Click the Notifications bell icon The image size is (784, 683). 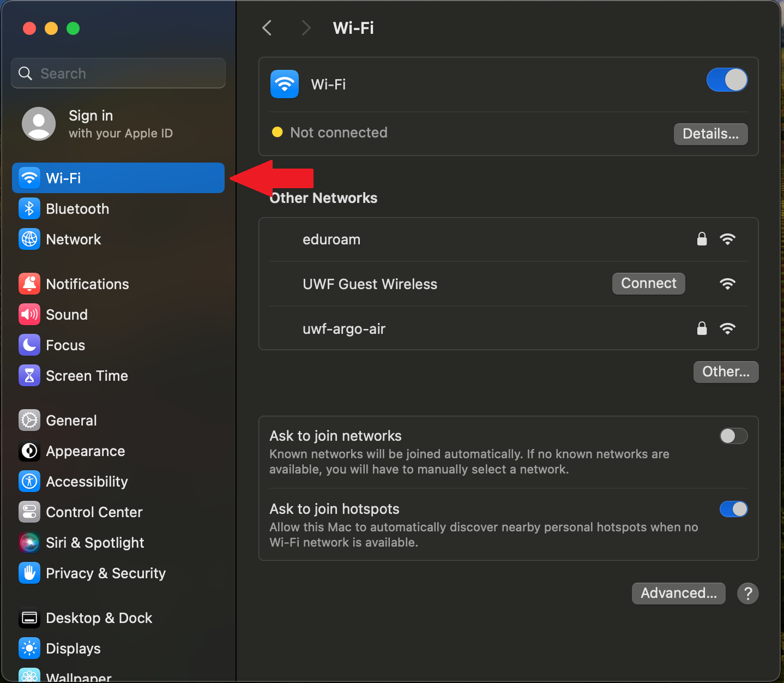click(29, 284)
